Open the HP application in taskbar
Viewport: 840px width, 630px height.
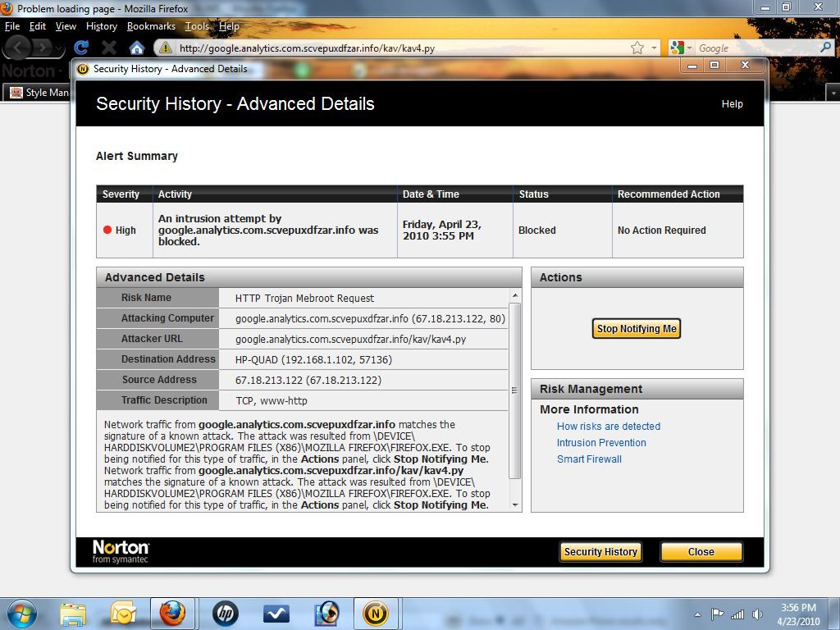pyautogui.click(x=225, y=613)
